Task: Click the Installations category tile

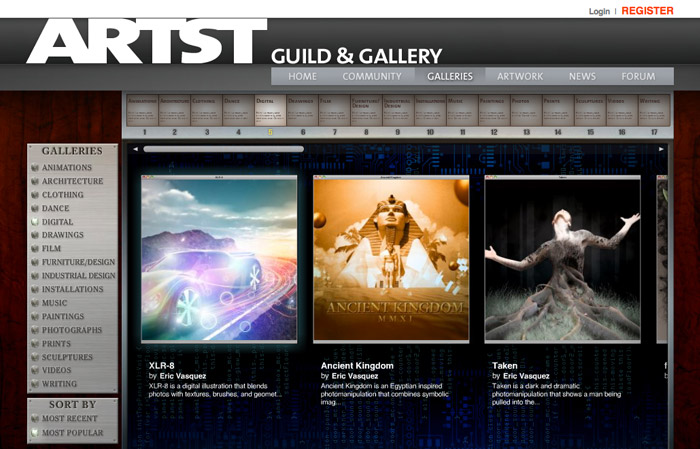Action: point(430,110)
